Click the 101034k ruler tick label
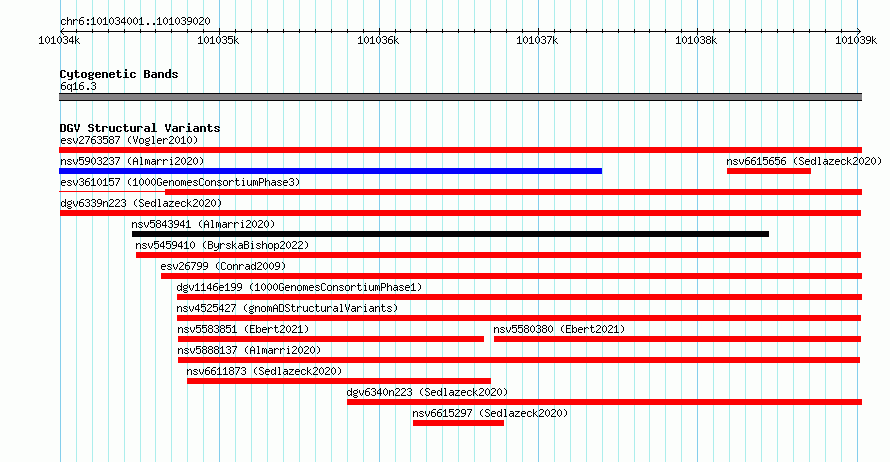The height and width of the screenshot is (462, 890). [x=59, y=40]
